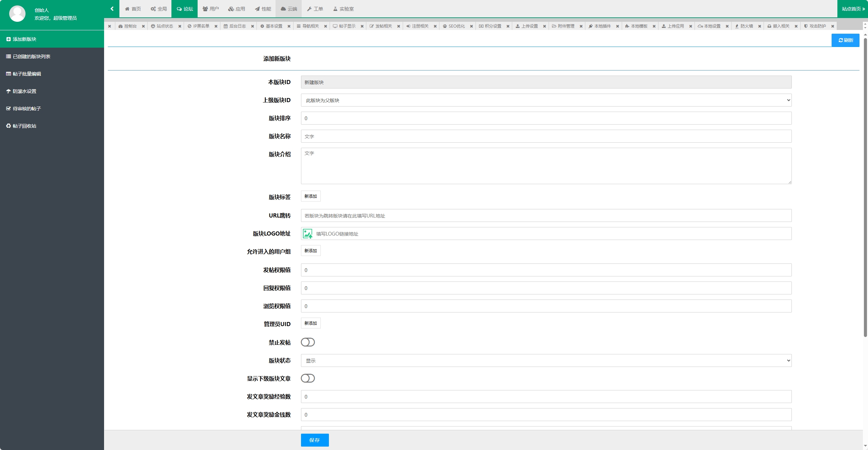Screen dimensions: 868x450
Task: Open 帖子回收站 in the sidebar
Action: (x=52, y=126)
